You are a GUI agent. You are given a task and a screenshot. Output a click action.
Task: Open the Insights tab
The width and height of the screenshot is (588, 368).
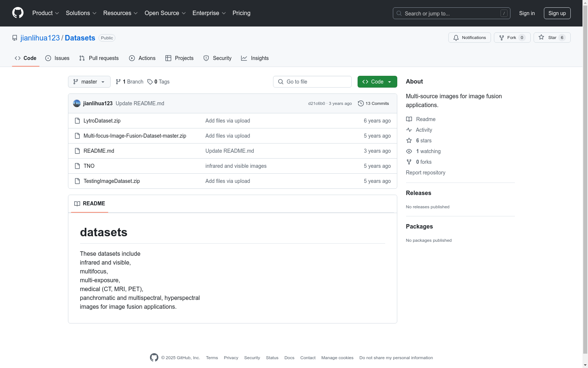pos(255,58)
